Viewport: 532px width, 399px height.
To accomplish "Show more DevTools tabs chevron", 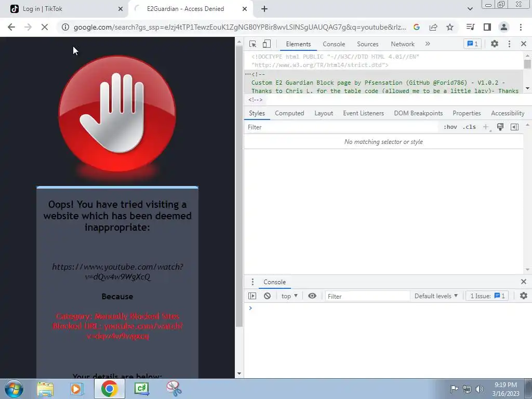I will [428, 44].
